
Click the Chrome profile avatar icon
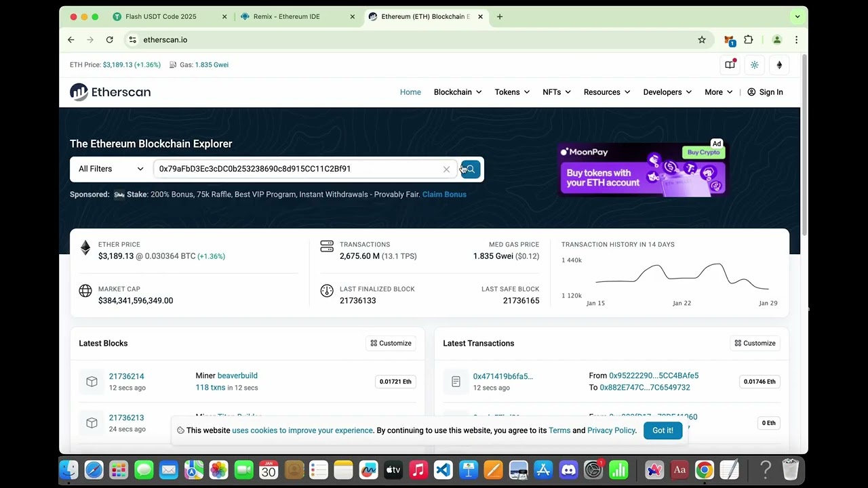(x=777, y=40)
